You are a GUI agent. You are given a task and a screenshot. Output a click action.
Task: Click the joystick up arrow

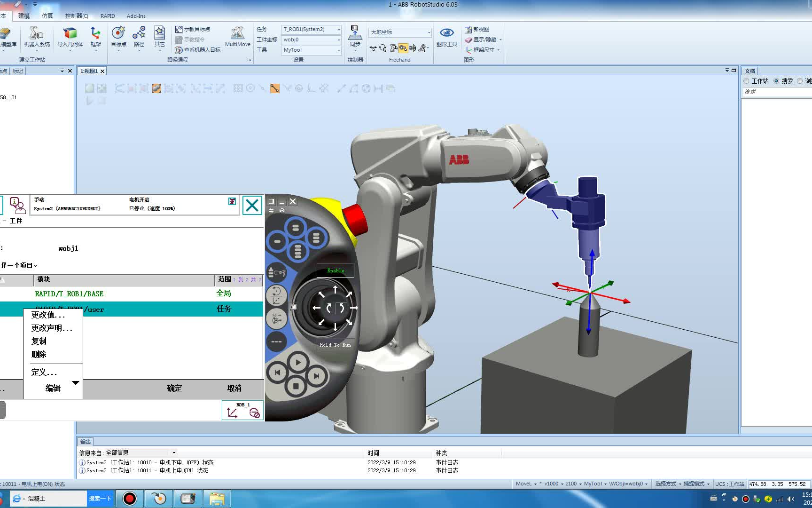[335, 289]
